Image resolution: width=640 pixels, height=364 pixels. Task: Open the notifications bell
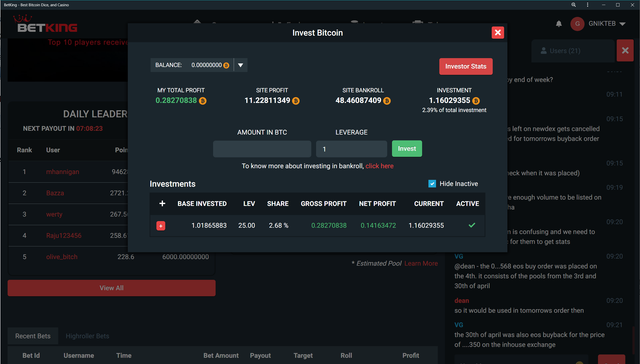[559, 24]
